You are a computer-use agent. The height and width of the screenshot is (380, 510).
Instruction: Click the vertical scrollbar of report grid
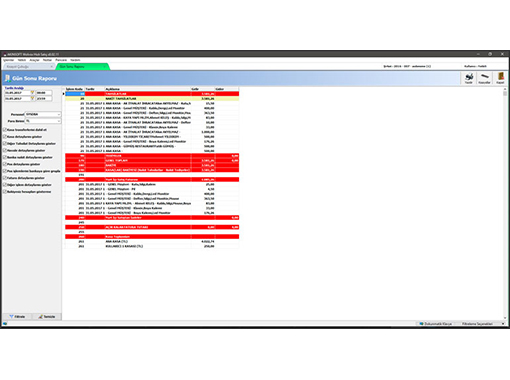505,203
